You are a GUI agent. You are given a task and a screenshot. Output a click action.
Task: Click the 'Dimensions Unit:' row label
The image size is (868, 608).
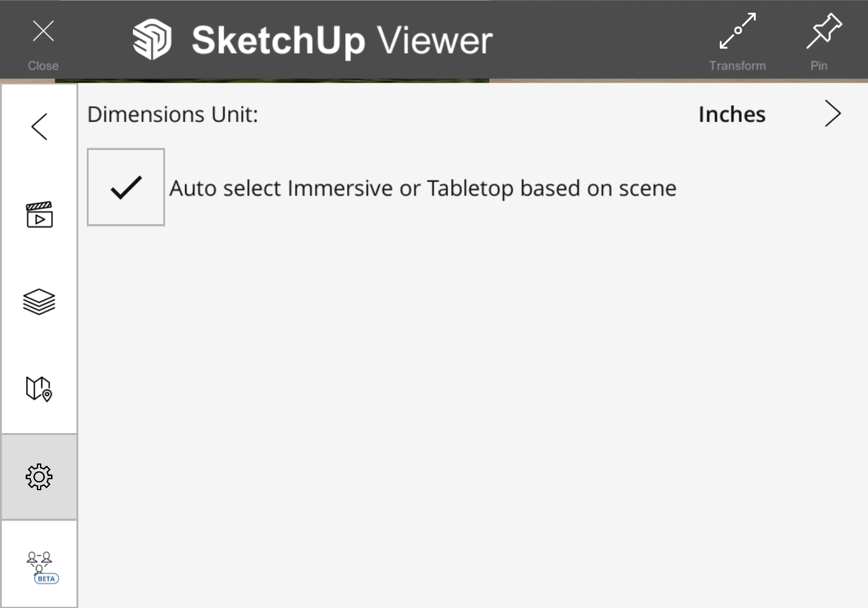click(173, 114)
